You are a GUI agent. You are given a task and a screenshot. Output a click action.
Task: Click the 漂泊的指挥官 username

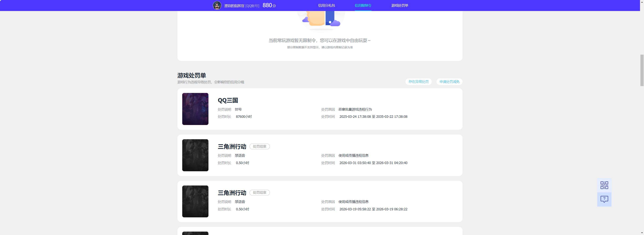point(234,6)
